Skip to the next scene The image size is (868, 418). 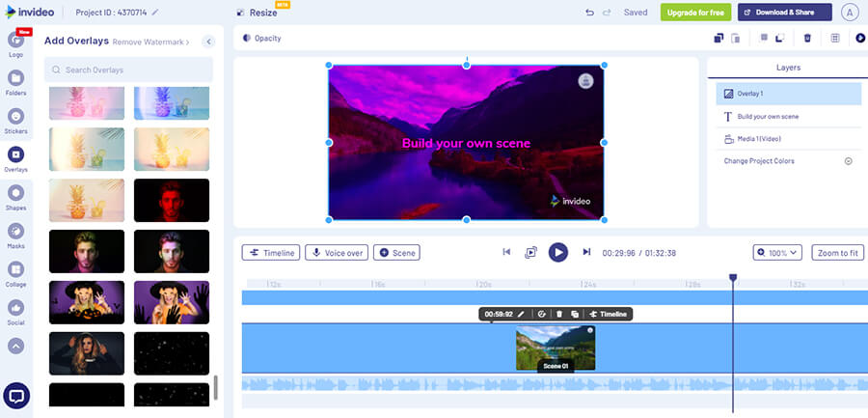(x=586, y=252)
